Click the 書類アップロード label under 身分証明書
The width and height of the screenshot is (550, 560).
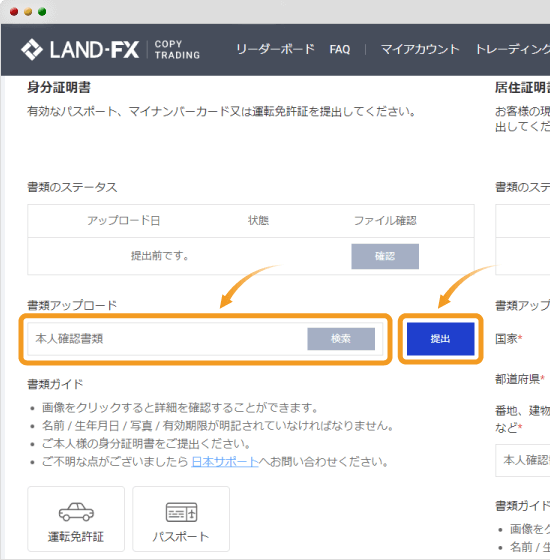pyautogui.click(x=72, y=305)
